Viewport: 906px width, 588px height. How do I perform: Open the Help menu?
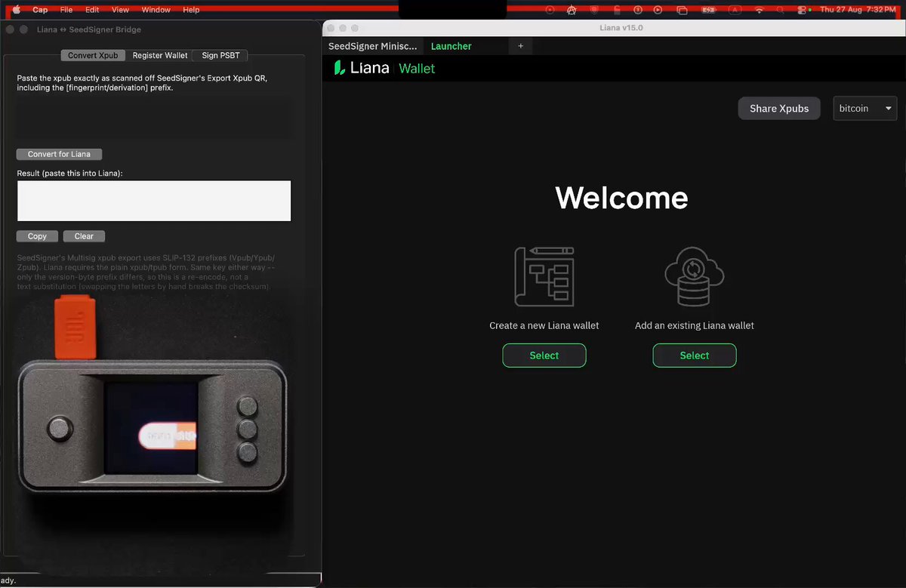click(x=191, y=10)
